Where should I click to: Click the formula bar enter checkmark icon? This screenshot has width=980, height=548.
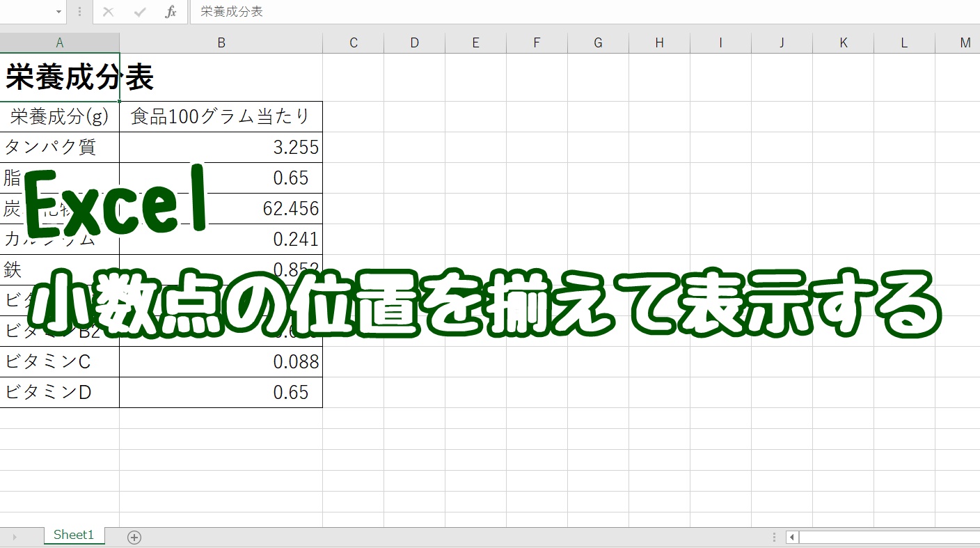pos(140,12)
